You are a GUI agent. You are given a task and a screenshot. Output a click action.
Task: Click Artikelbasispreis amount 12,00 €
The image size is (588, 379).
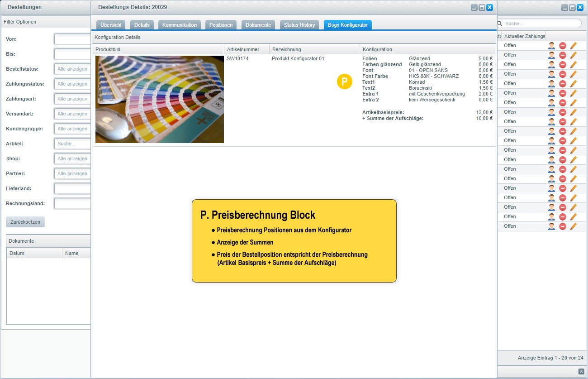pos(484,112)
